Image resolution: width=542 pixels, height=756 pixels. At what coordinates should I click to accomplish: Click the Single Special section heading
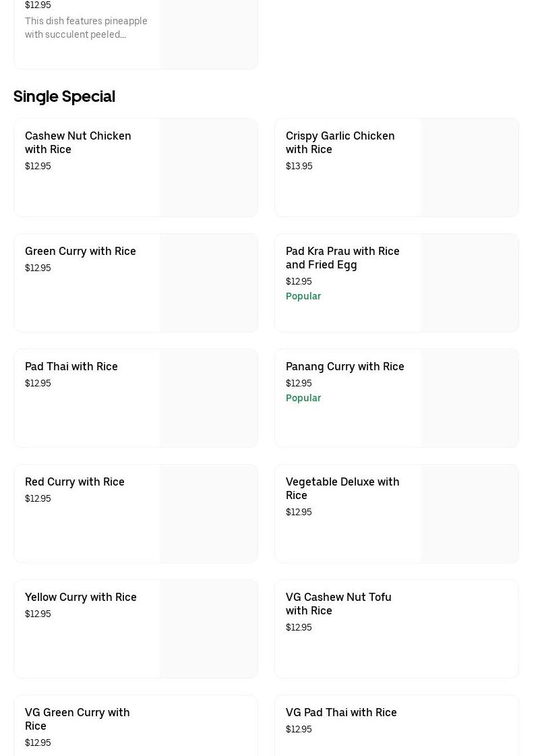64,96
